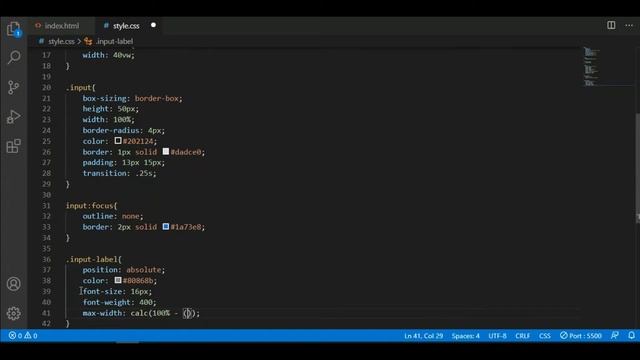Click Port : 5500 Live Server button

click(x=580, y=336)
